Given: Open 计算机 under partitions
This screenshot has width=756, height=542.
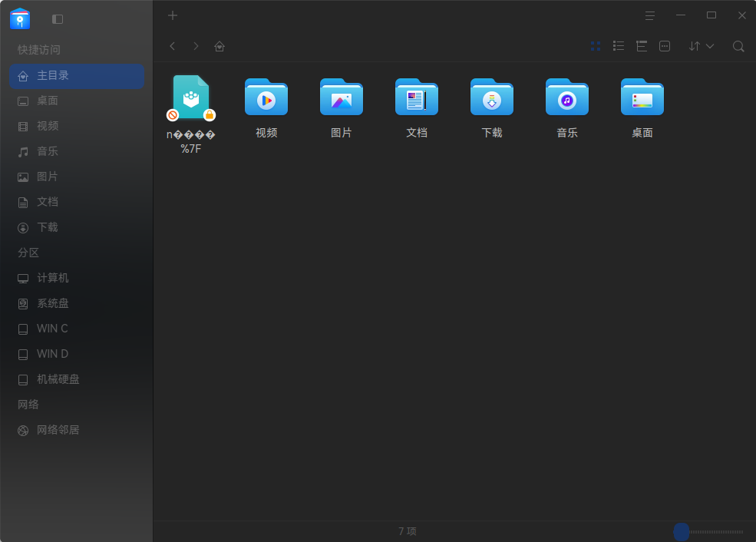Looking at the screenshot, I should pyautogui.click(x=77, y=278).
